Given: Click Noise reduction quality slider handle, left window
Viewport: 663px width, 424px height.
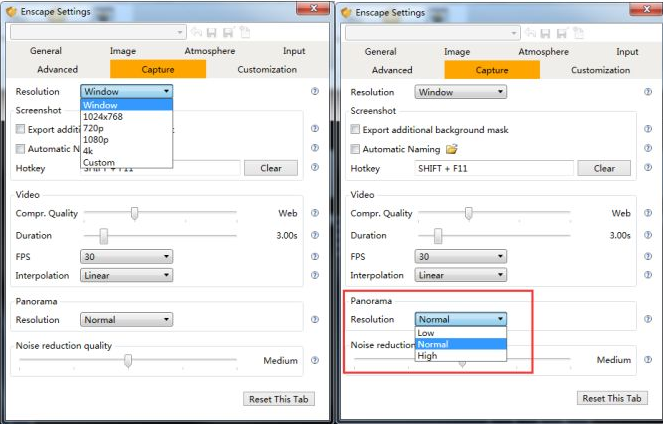Looking at the screenshot, I should pos(128,361).
